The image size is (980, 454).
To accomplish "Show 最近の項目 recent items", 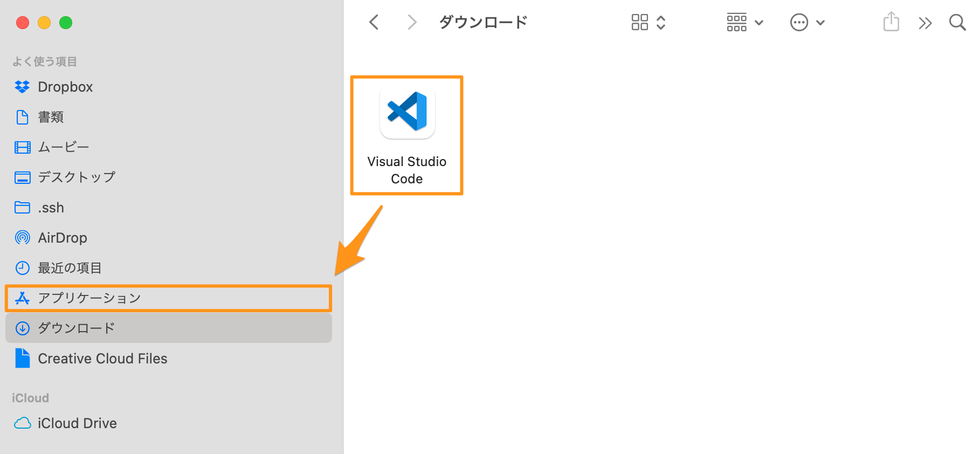I will click(70, 268).
